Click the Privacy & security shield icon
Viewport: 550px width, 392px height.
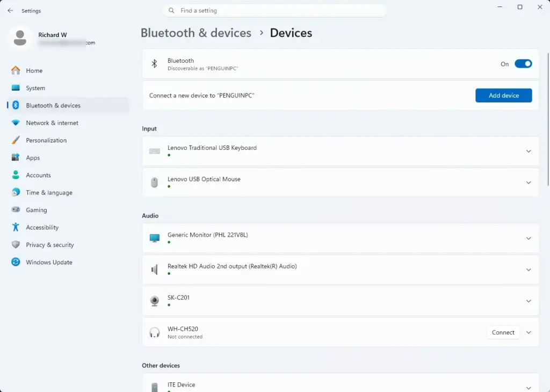pos(16,244)
